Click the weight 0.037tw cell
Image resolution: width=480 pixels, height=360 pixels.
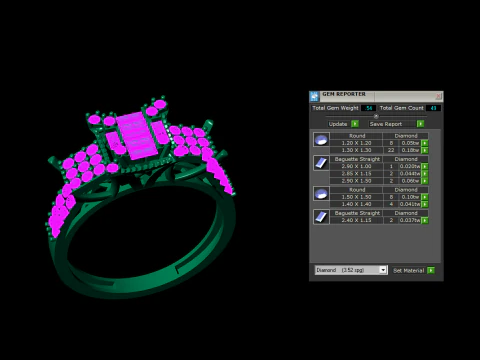pyautogui.click(x=410, y=220)
